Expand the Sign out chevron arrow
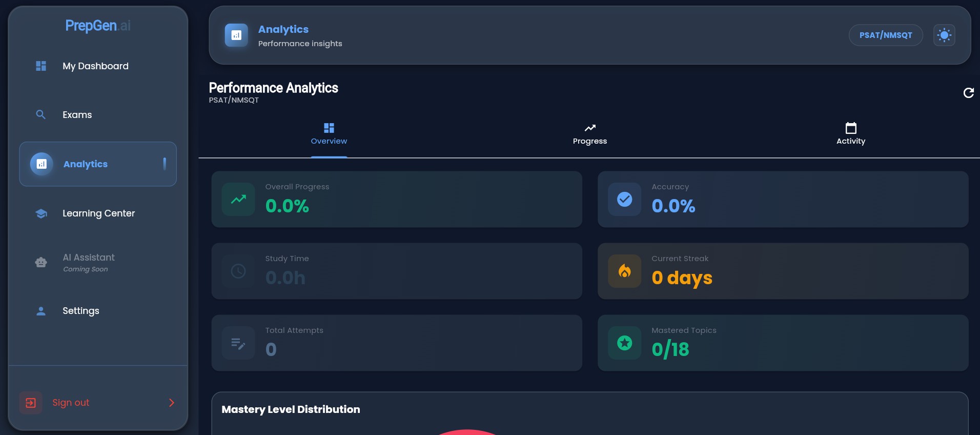Viewport: 980px width, 435px height. tap(172, 403)
